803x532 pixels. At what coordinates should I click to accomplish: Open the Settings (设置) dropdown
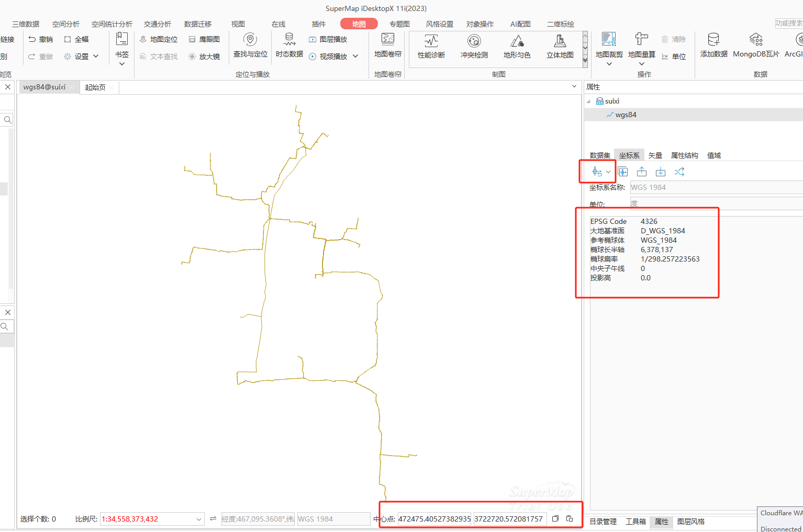pos(96,56)
